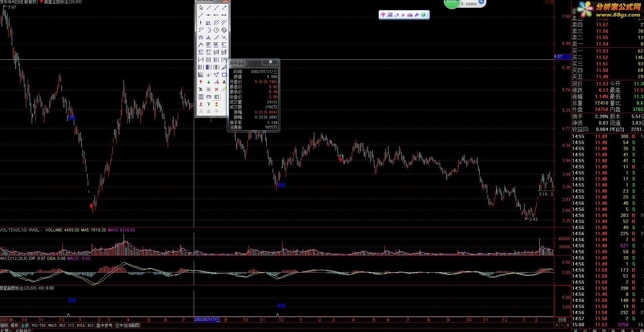Image resolution: width=644 pixels, height=332 pixels.
Task: Select the fan lines drawing tool
Action: [201, 75]
